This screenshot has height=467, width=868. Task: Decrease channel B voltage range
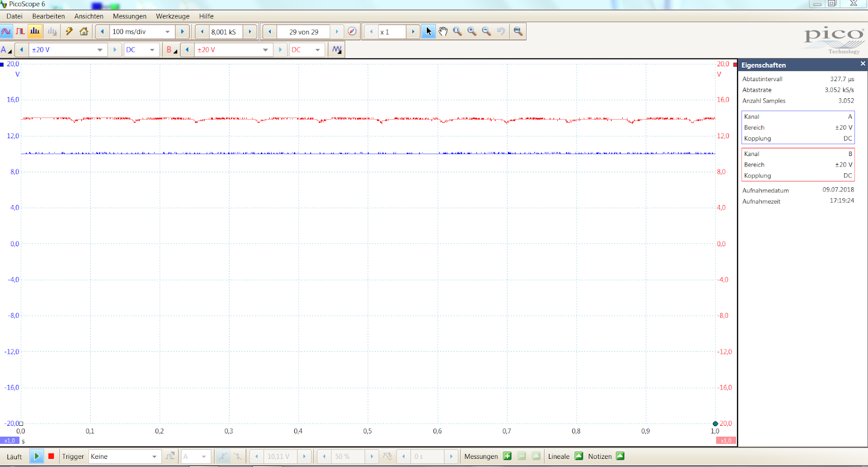point(187,50)
